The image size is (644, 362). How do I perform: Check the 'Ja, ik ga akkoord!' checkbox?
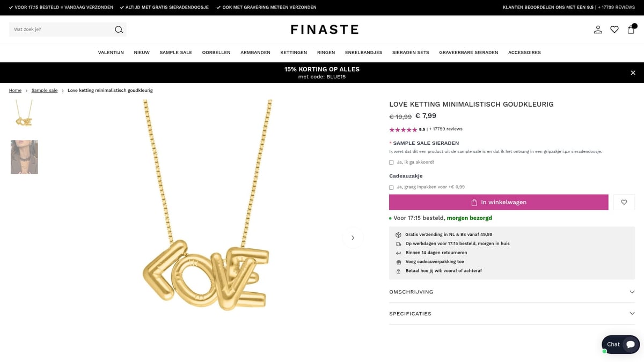[x=391, y=162]
